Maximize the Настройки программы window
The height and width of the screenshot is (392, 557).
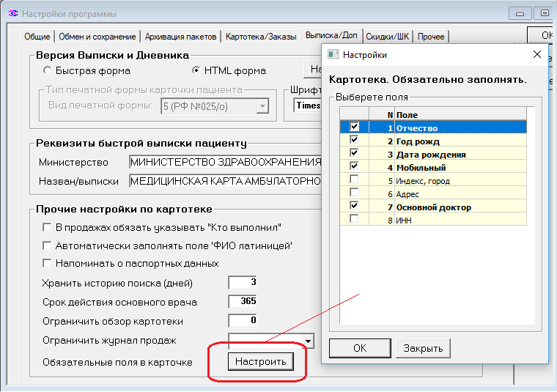pyautogui.click(x=545, y=13)
